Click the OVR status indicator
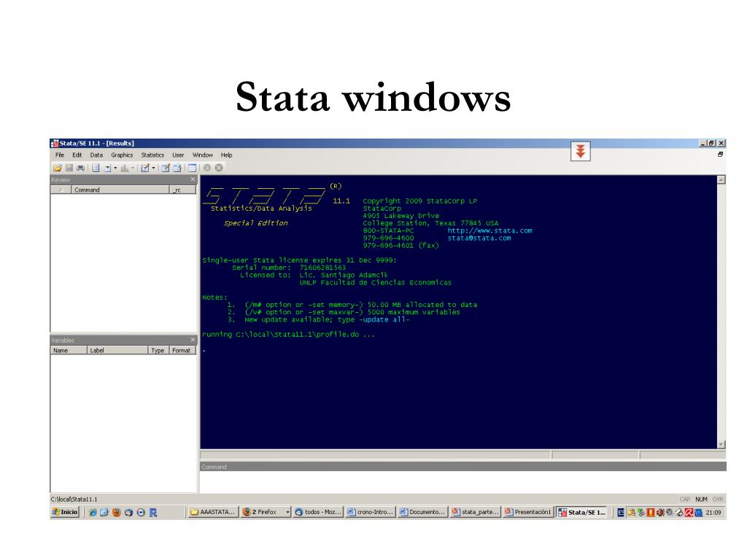 [718, 499]
